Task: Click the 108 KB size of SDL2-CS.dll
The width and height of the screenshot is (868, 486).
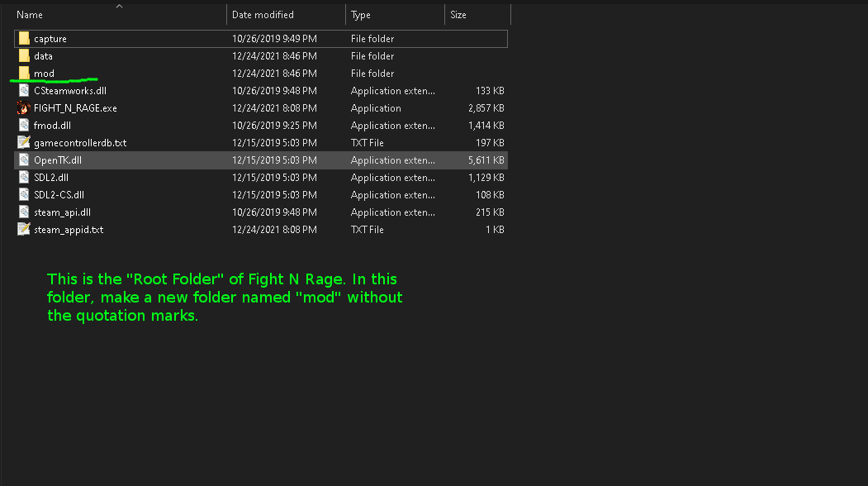Action: click(x=490, y=194)
